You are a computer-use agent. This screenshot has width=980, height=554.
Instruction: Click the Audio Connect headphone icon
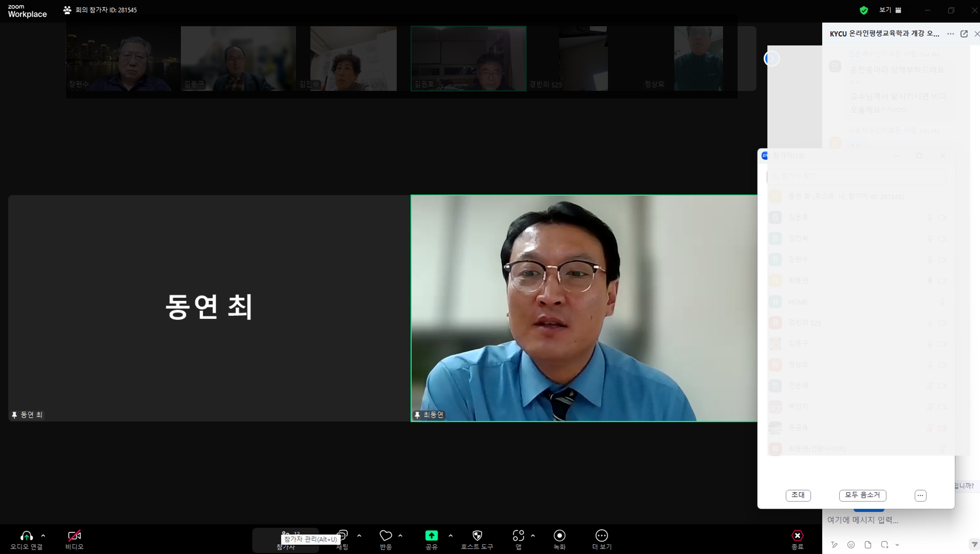pos(26,536)
